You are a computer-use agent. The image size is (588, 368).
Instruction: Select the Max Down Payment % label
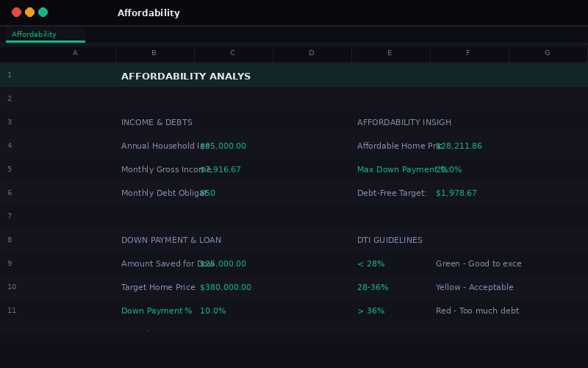pos(393,169)
